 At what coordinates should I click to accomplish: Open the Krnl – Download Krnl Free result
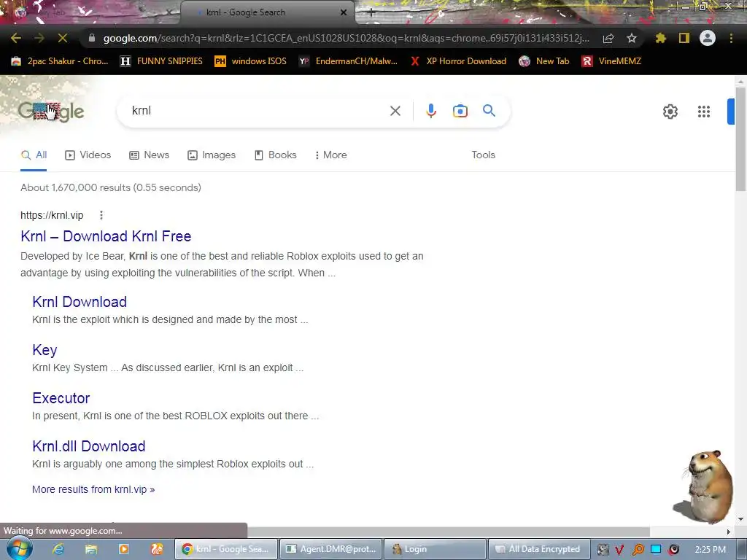pyautogui.click(x=106, y=236)
